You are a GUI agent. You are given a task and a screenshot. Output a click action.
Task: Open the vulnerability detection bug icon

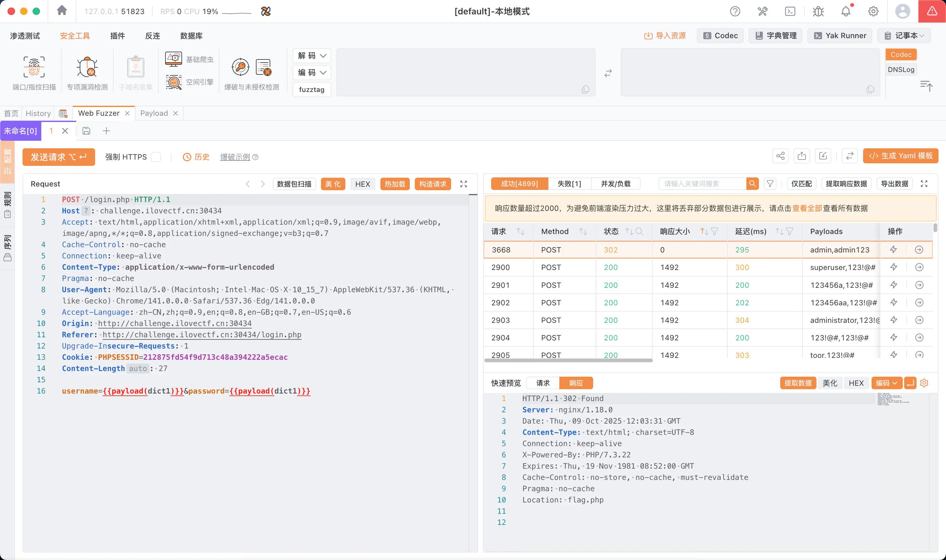pyautogui.click(x=87, y=67)
